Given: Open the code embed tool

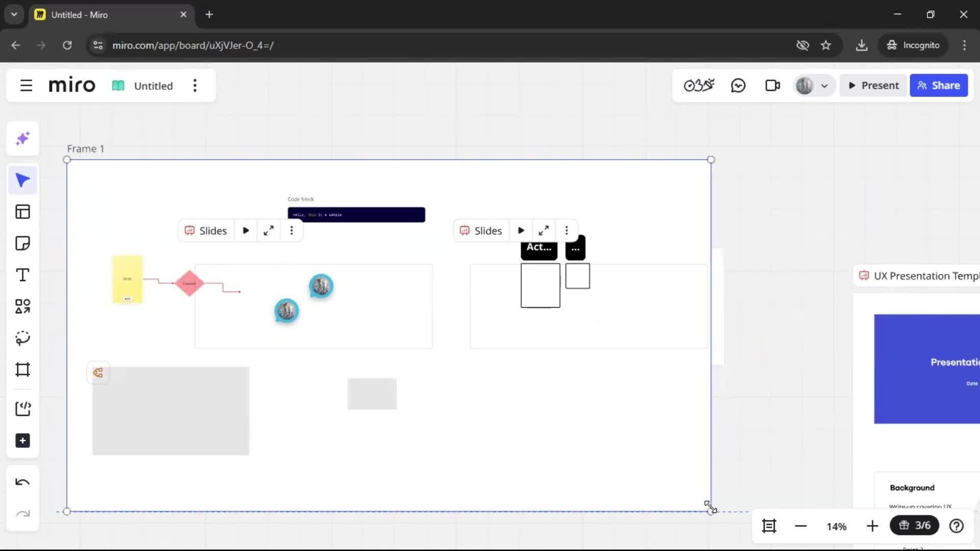Looking at the screenshot, I should tap(23, 408).
